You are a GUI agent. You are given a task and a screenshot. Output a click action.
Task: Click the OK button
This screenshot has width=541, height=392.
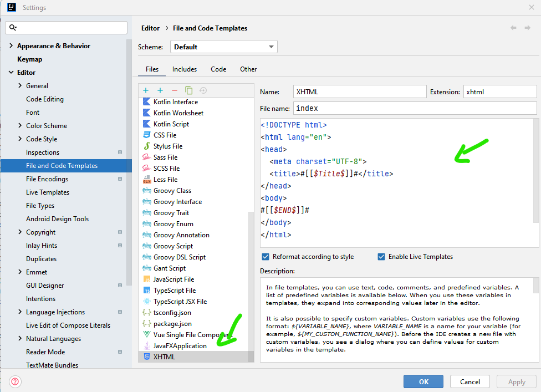coord(423,381)
